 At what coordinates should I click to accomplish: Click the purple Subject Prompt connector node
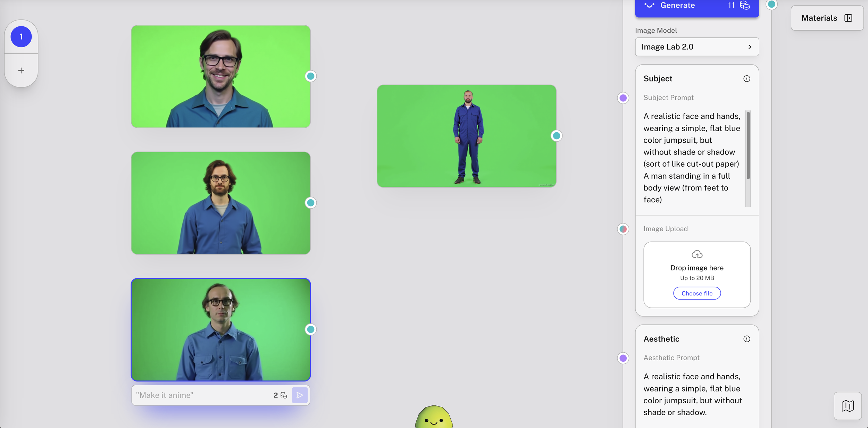point(623,98)
